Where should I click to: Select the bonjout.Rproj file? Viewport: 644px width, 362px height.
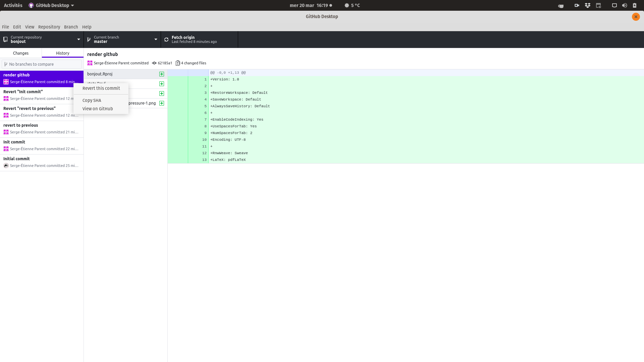[125, 74]
